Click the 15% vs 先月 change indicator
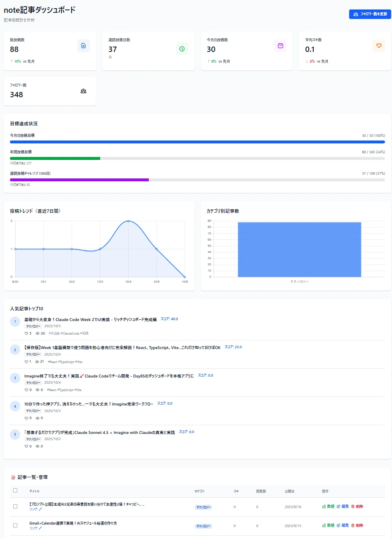 point(22,61)
